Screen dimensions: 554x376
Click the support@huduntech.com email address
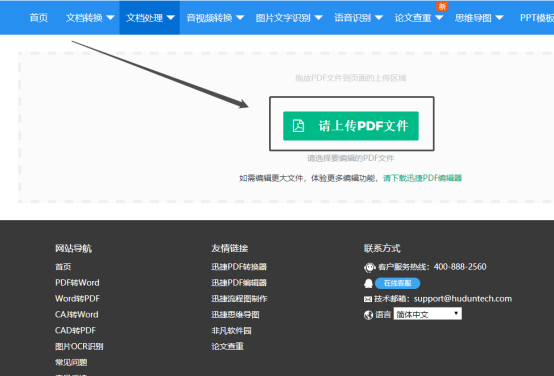463,299
